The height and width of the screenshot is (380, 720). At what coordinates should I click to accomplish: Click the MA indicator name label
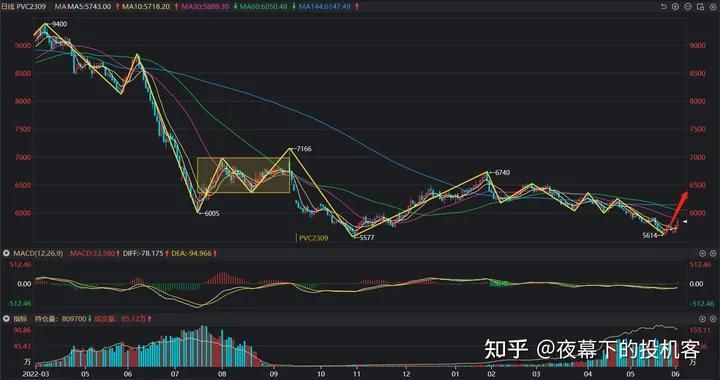60,7
